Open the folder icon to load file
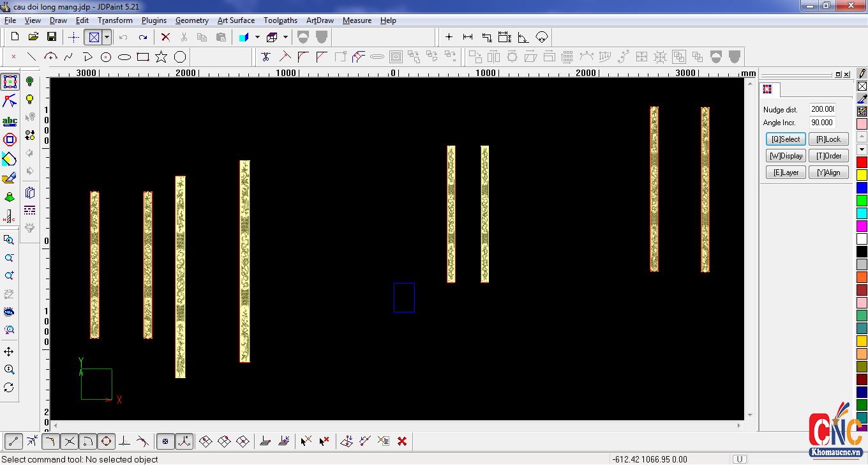The height and width of the screenshot is (465, 868). point(33,37)
